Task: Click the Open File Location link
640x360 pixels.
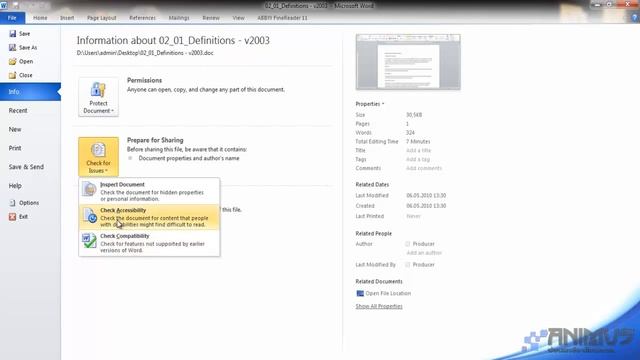Action: click(x=388, y=293)
